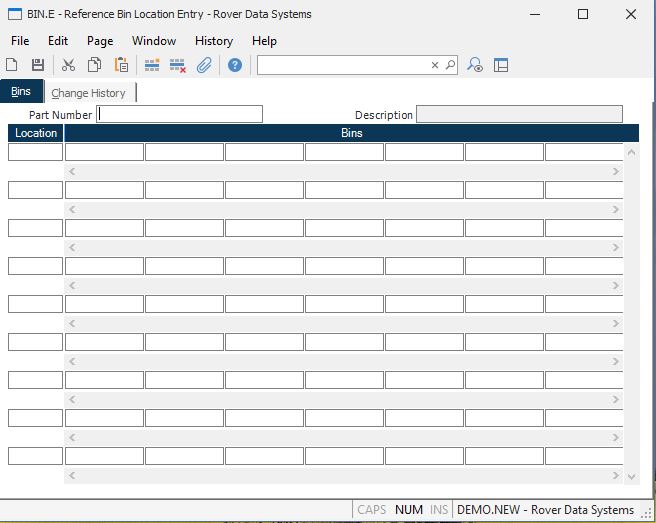The image size is (656, 523).
Task: Click the Paste clipboard icon
Action: pos(121,65)
